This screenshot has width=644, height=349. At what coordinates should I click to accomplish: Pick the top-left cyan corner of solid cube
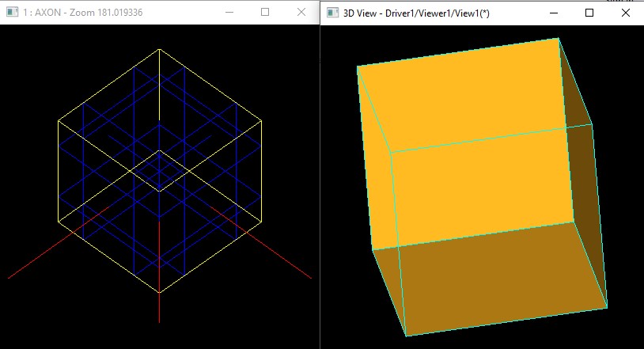click(x=358, y=66)
